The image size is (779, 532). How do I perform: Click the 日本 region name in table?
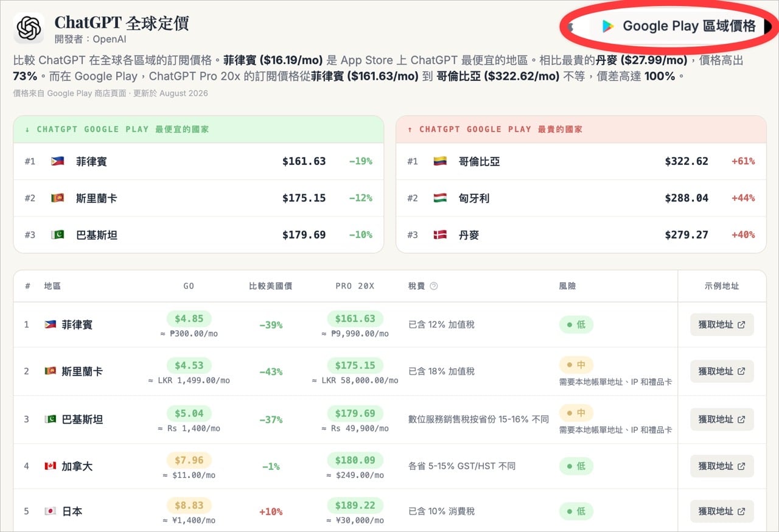(x=72, y=511)
